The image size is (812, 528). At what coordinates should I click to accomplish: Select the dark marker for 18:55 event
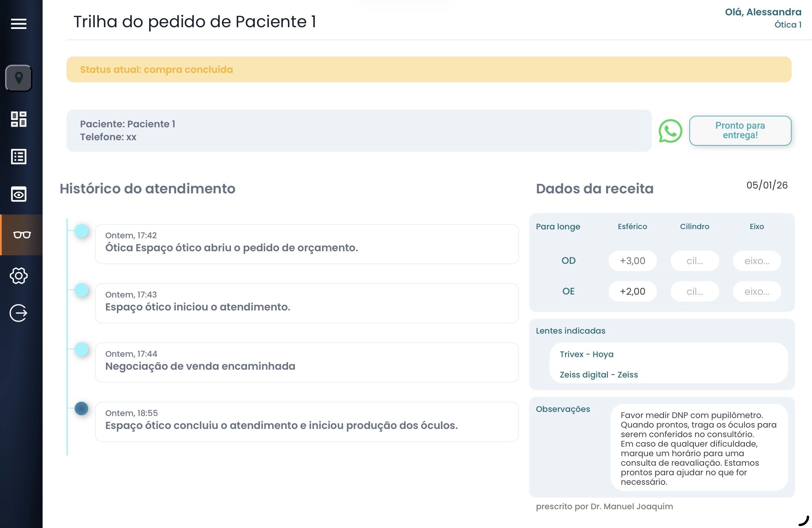(x=81, y=409)
